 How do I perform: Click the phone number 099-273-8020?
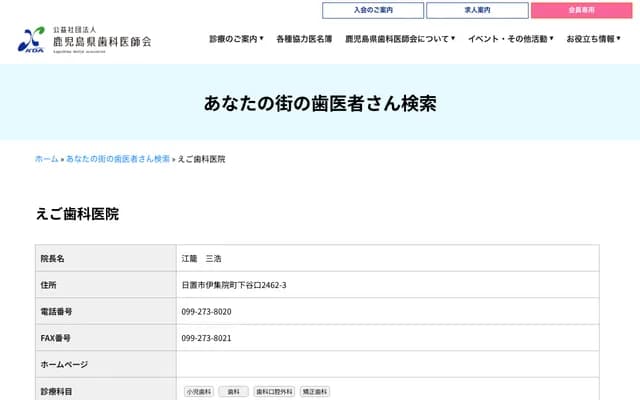206,312
